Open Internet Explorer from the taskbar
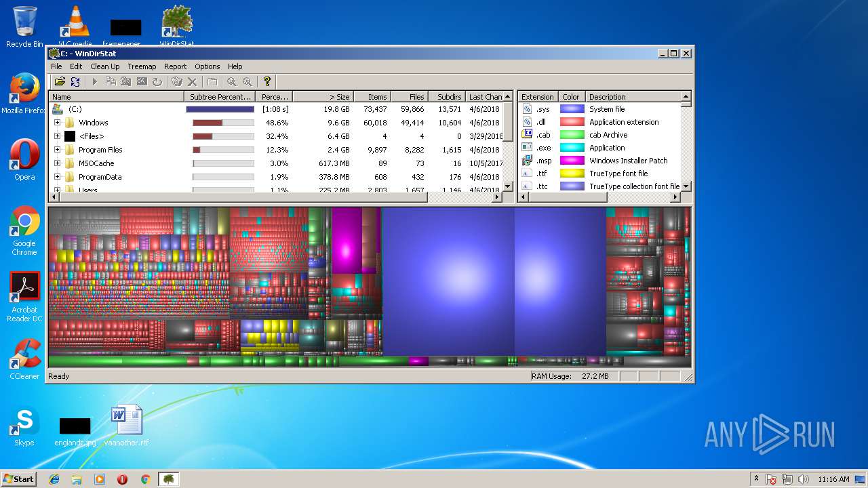This screenshot has width=868, height=488. pyautogui.click(x=54, y=479)
